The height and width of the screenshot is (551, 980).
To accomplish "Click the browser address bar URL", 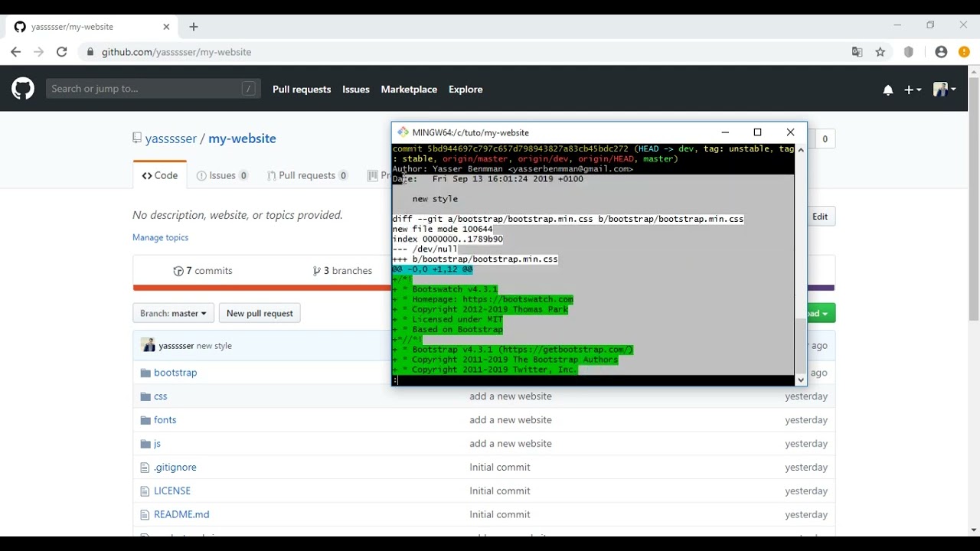I will (177, 52).
